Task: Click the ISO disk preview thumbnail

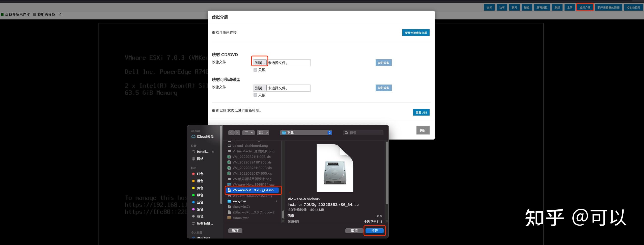Action: [x=335, y=168]
